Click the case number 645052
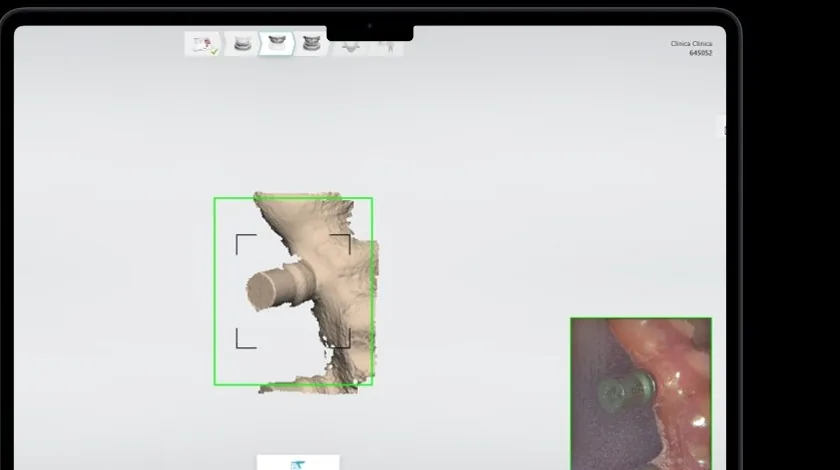Image resolution: width=840 pixels, height=470 pixels. tap(700, 53)
